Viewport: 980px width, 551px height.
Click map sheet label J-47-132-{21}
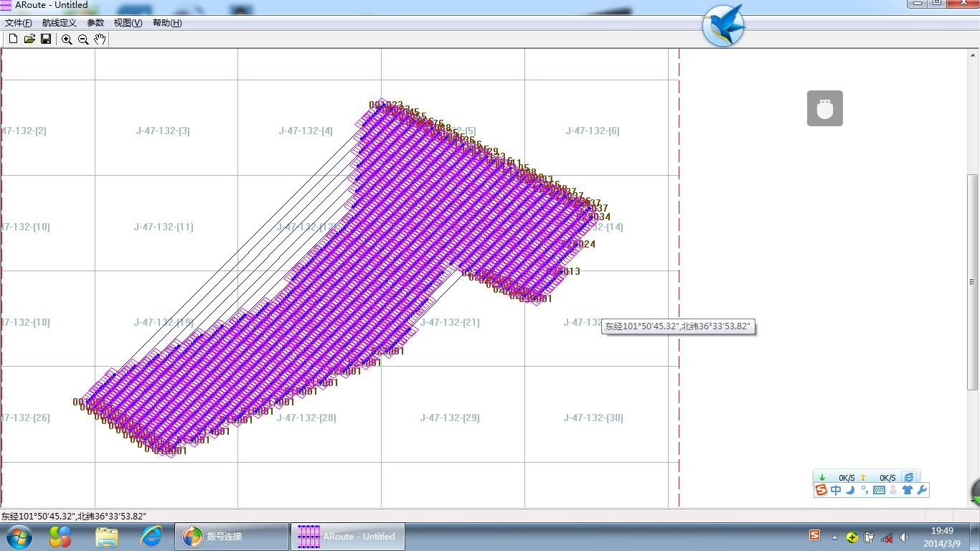click(450, 323)
